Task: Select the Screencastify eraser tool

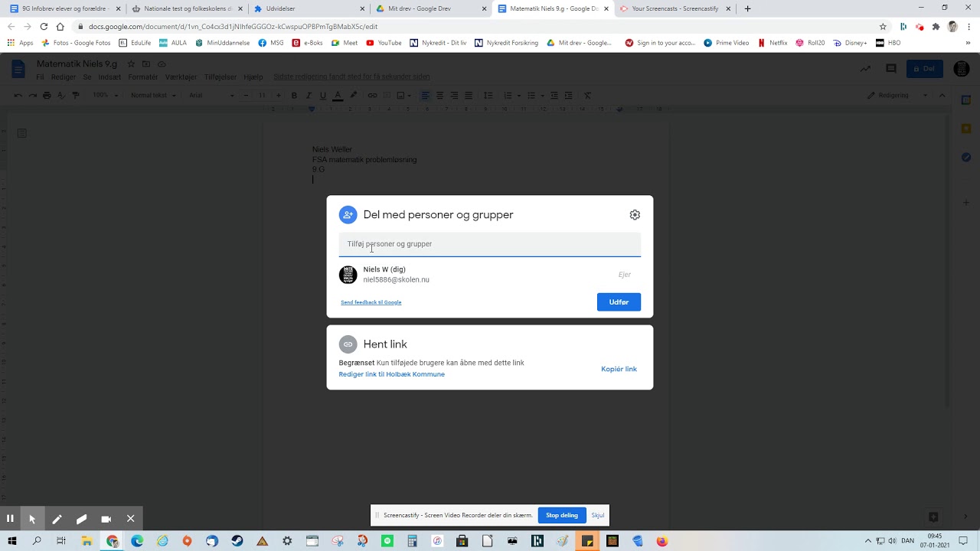Action: click(81, 518)
